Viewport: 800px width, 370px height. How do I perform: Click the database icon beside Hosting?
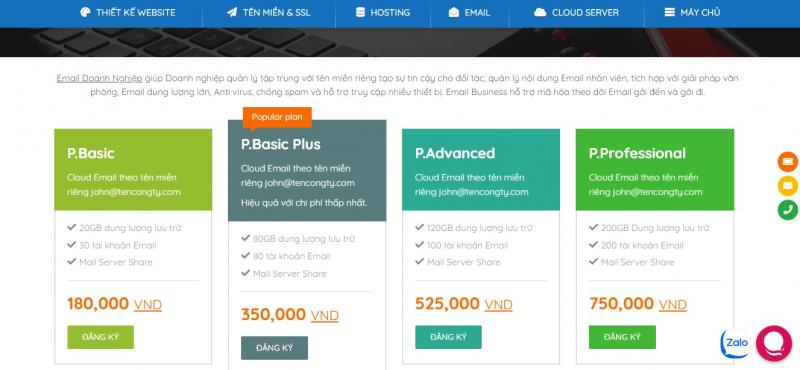[x=360, y=12]
